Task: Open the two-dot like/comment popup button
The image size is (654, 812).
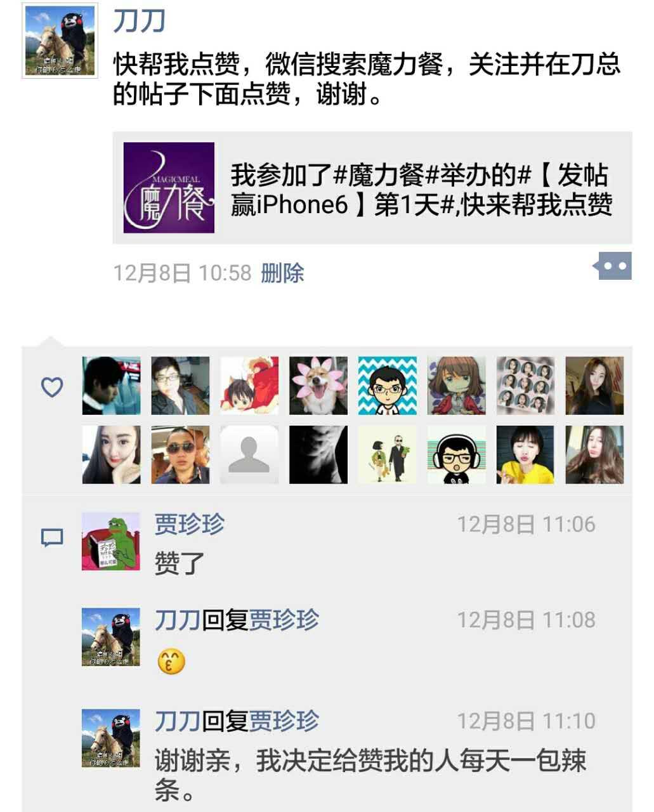Action: [x=613, y=266]
